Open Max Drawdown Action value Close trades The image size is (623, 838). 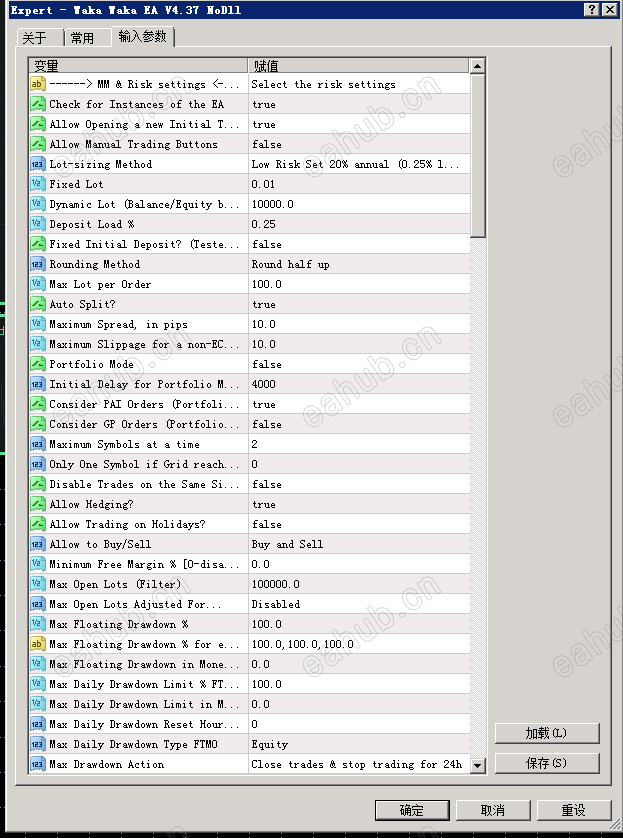click(x=359, y=764)
